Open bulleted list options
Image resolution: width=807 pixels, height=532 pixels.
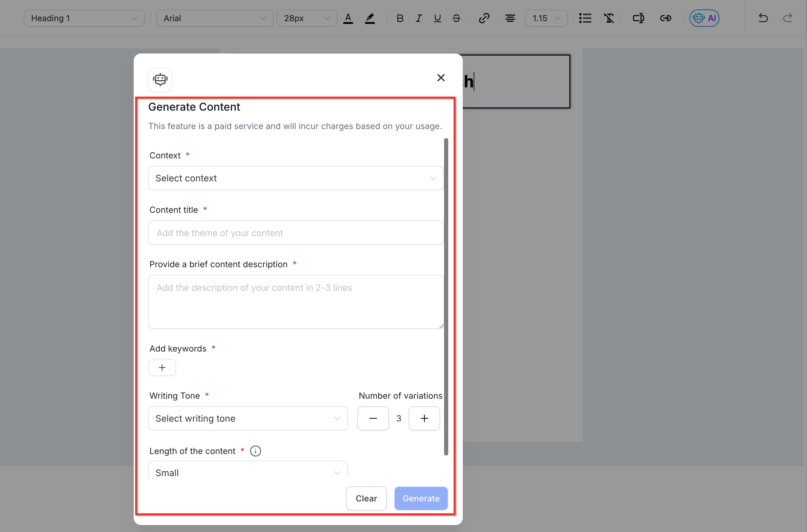point(585,18)
